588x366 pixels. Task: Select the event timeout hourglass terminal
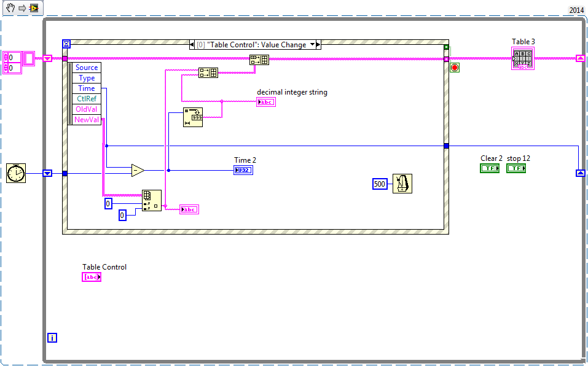[67, 44]
